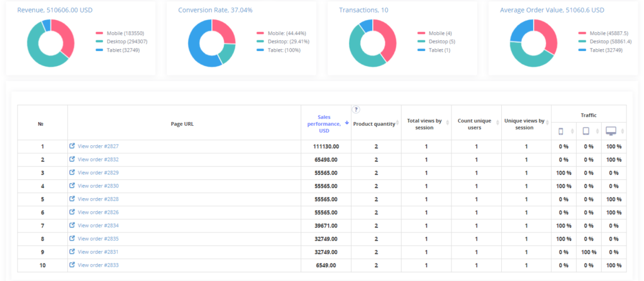Toggle Desktop (294307) legend in Revenue chart
The image size is (644, 281).
point(121,41)
